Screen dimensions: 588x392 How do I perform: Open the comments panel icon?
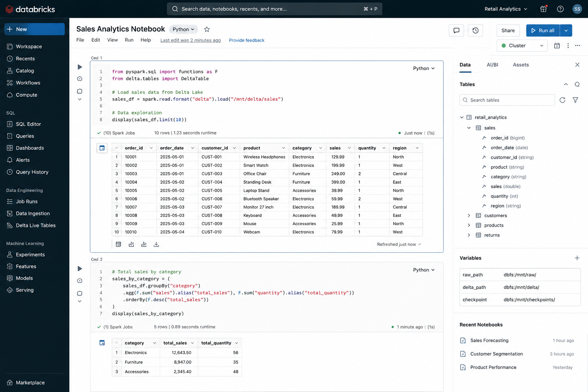[456, 31]
